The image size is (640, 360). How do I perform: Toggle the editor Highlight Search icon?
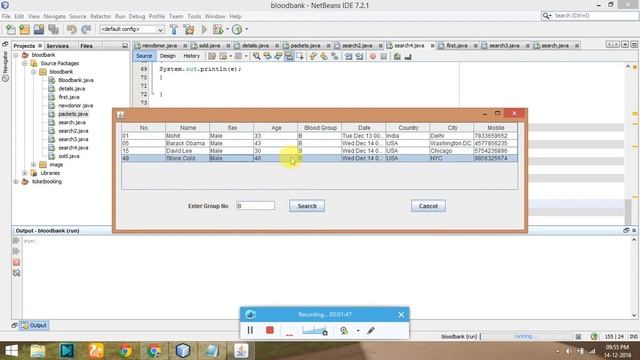tap(289, 56)
